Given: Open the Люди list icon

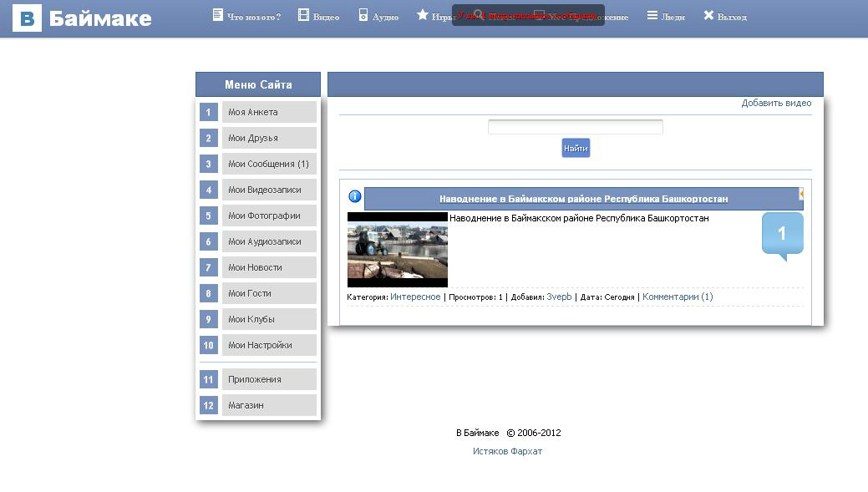Looking at the screenshot, I should pos(652,16).
